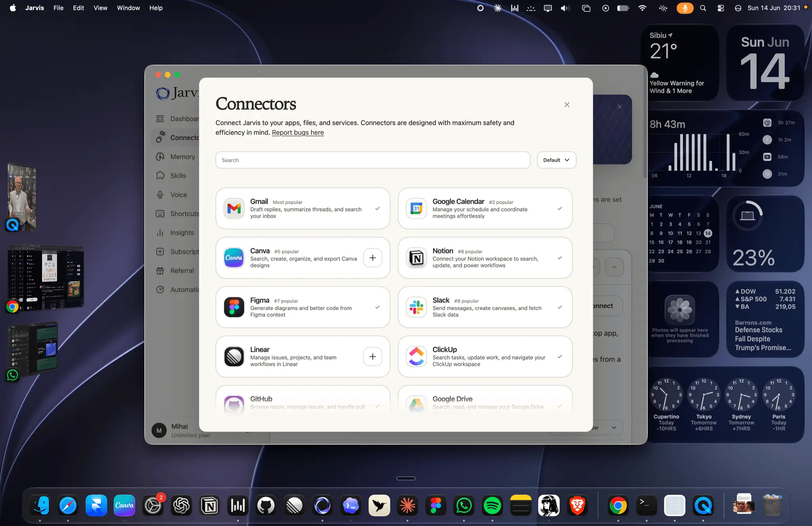Toggle the Gmail connected checkmark
The width and height of the screenshot is (812, 526).
(x=377, y=208)
